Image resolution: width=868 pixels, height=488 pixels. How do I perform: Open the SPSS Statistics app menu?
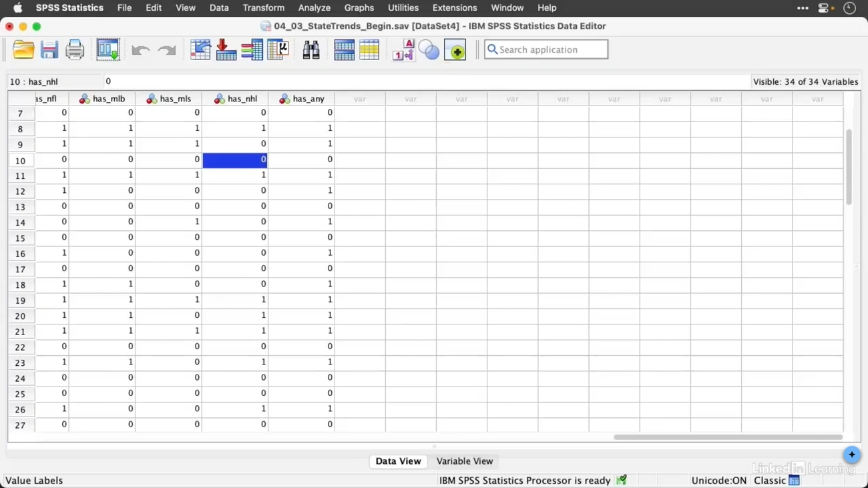69,8
